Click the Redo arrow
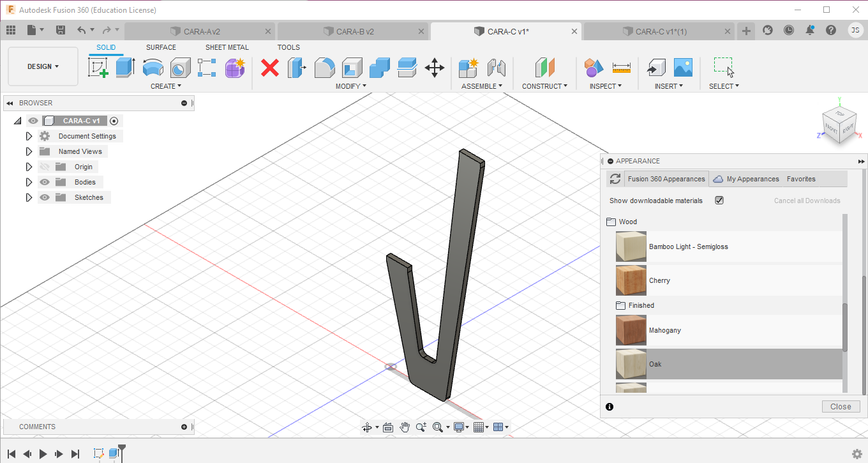Viewport: 868px width, 463px height. [107, 30]
